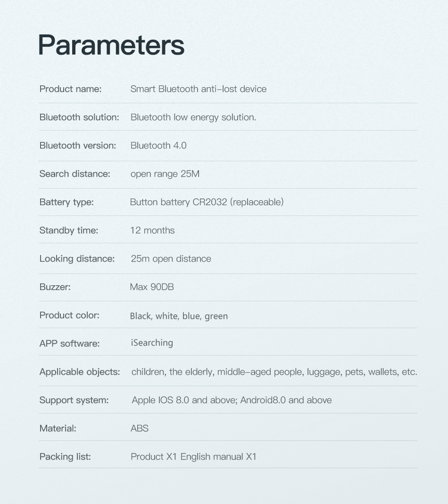Click the 'Packing list:' label
Viewport: 448px width, 504px height.
(x=65, y=457)
